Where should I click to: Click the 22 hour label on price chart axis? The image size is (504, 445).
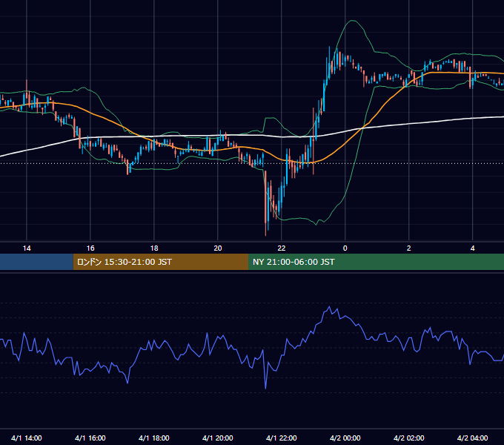(x=282, y=248)
